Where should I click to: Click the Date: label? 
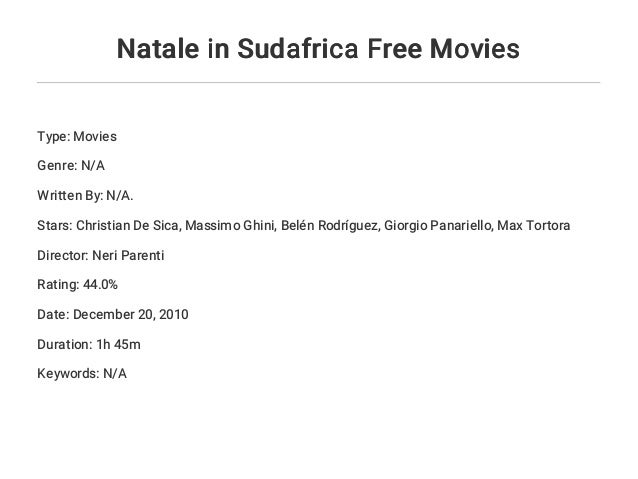click(x=53, y=315)
